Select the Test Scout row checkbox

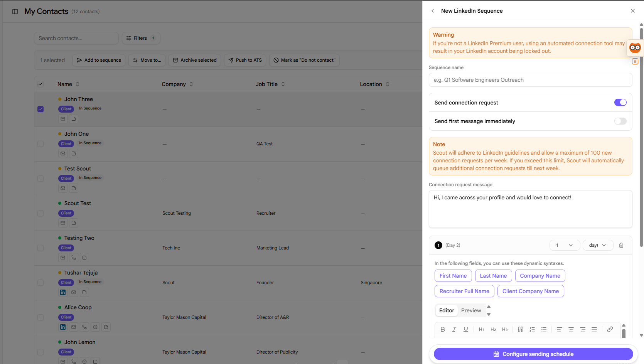(x=40, y=179)
